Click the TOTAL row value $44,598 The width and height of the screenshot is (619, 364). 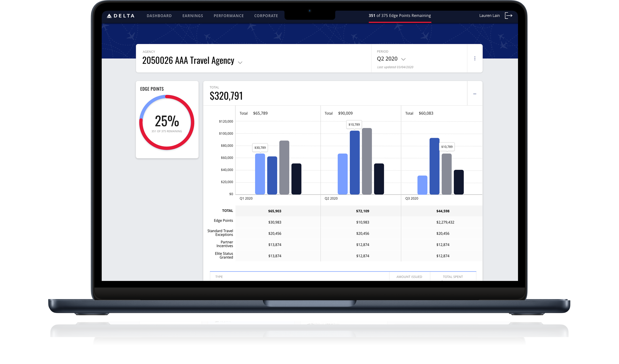click(x=443, y=211)
